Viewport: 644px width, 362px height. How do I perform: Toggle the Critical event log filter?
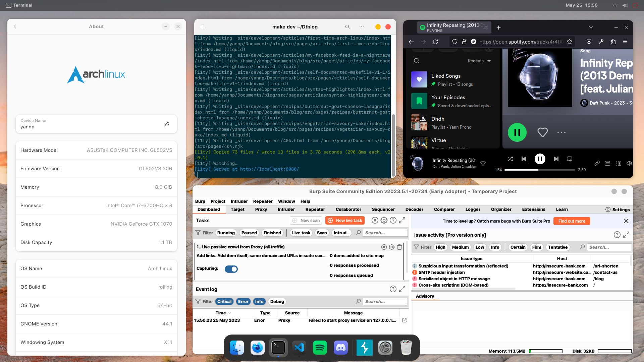[224, 301]
